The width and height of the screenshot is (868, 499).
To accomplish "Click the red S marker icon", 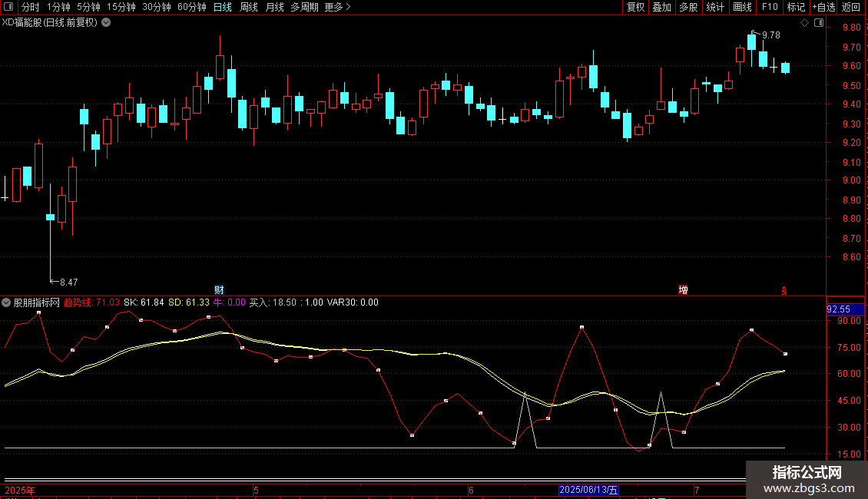I will click(x=784, y=290).
